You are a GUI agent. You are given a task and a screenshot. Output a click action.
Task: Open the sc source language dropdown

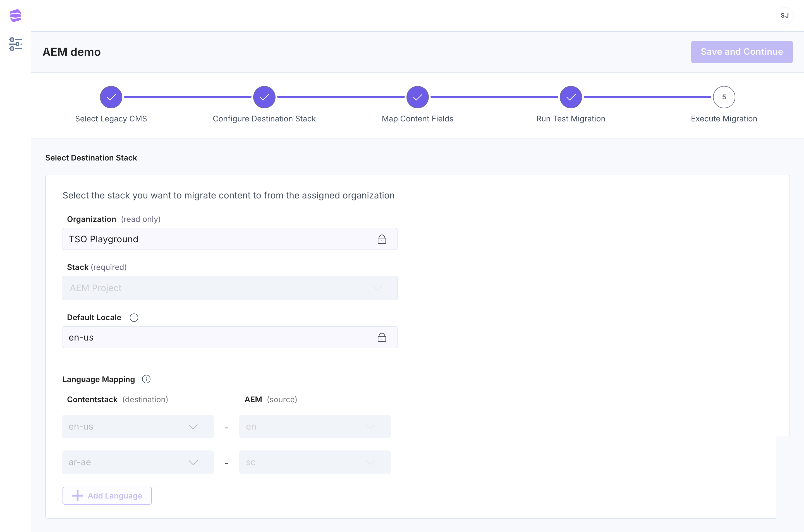(315, 462)
